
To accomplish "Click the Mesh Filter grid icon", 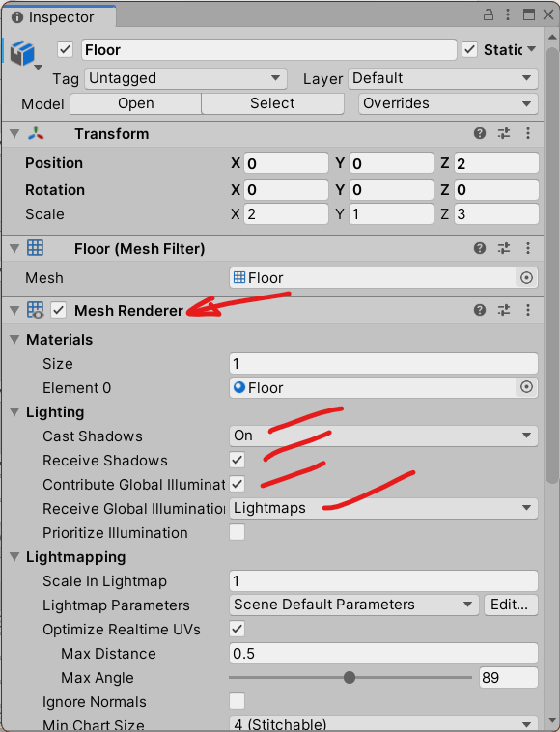I will pos(35,248).
